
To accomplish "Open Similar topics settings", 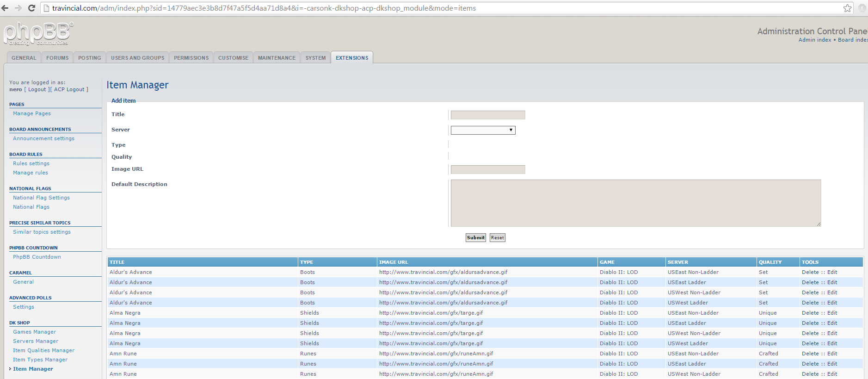I will click(42, 232).
